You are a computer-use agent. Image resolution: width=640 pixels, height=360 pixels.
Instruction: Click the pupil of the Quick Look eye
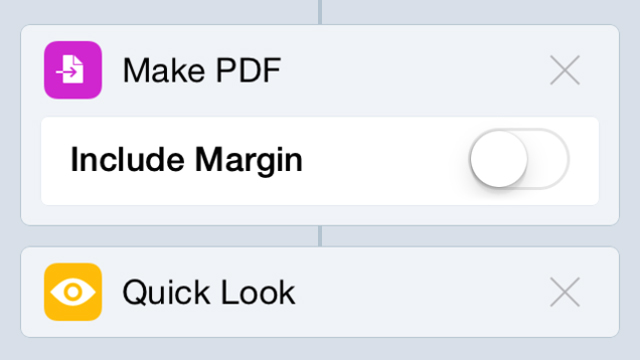[x=73, y=292]
